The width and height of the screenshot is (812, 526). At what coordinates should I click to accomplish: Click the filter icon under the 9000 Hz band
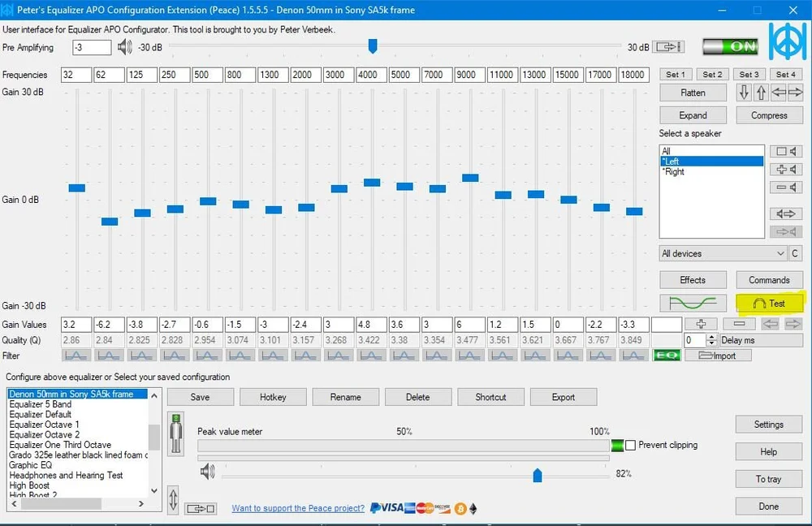coord(469,356)
